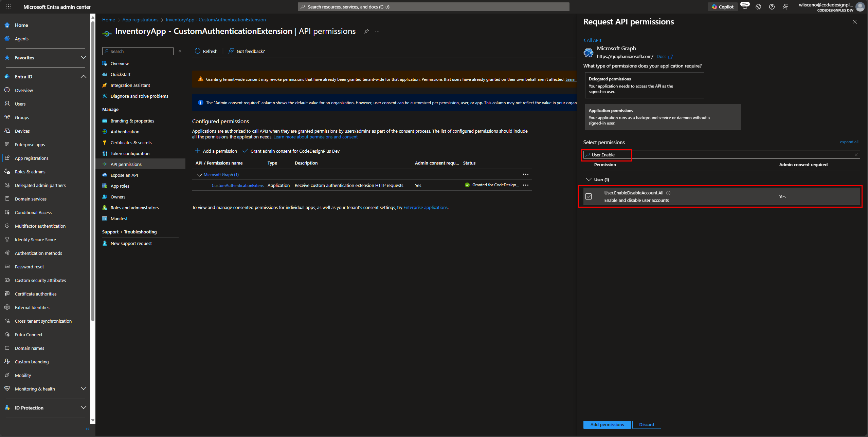Screen dimensions: 868x437
Task: Click the Add permissions button
Action: (607, 424)
